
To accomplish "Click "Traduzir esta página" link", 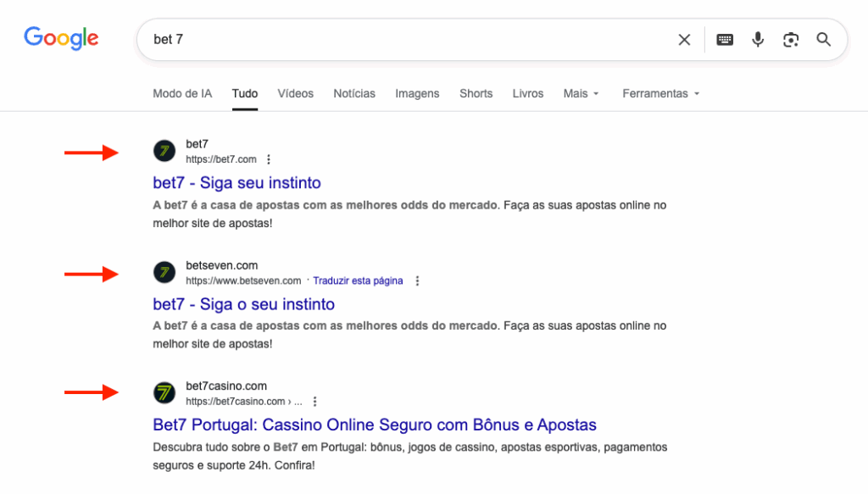I will 358,280.
